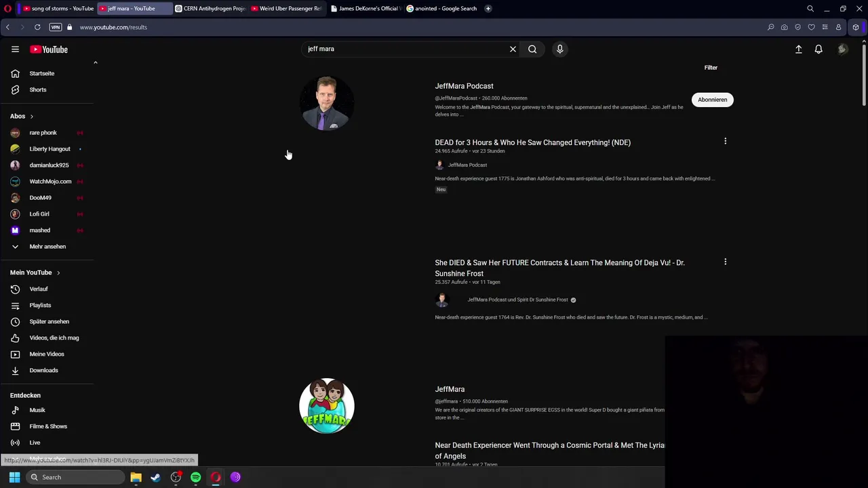Open DEAD for 3 Hours video title
This screenshot has height=488, width=868.
tap(532, 142)
